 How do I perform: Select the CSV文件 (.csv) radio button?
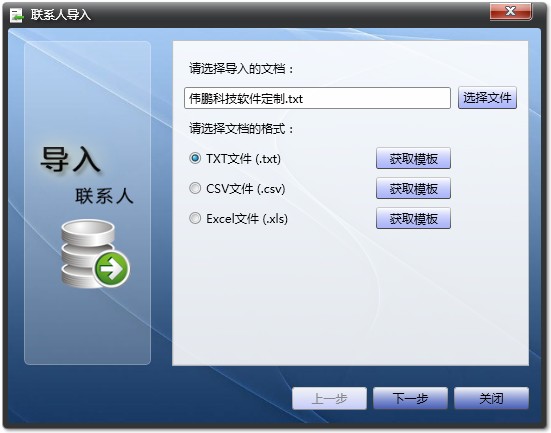point(195,188)
